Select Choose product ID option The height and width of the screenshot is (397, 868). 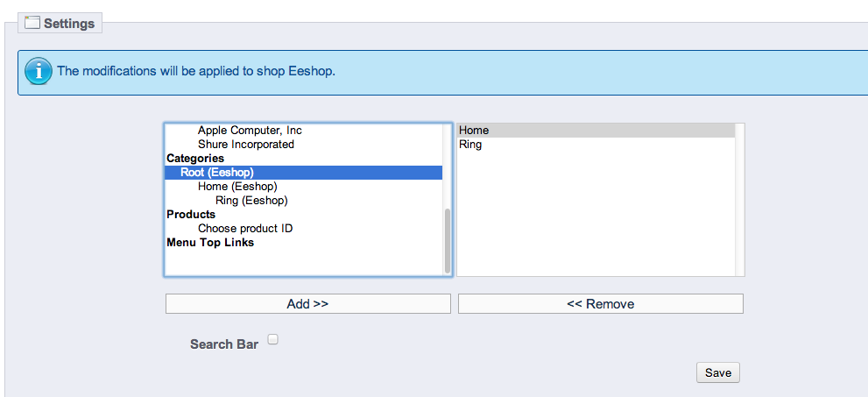(x=245, y=229)
